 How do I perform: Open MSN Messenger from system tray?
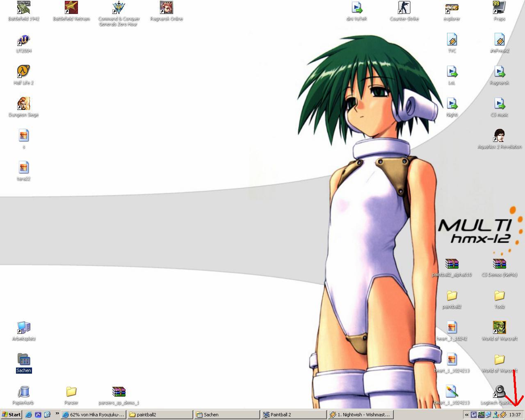coord(496,415)
